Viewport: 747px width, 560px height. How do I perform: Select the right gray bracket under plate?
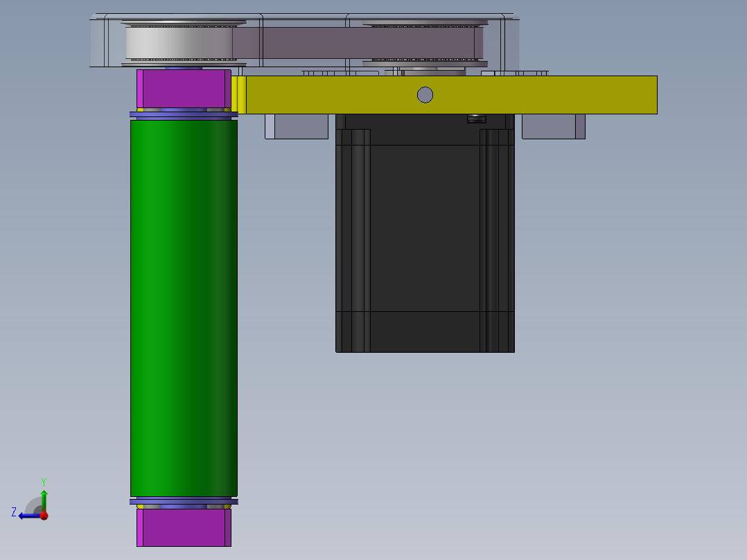pos(554,126)
